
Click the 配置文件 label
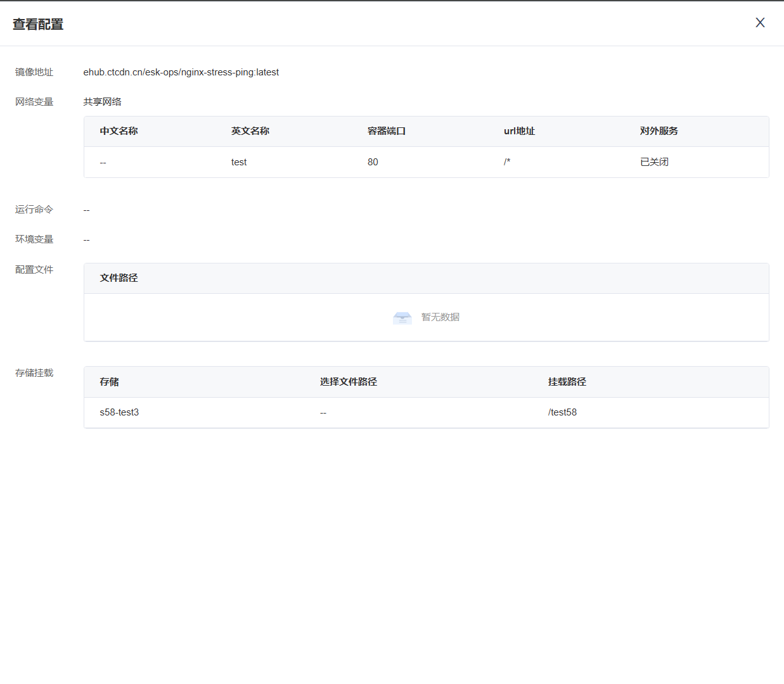[34, 270]
